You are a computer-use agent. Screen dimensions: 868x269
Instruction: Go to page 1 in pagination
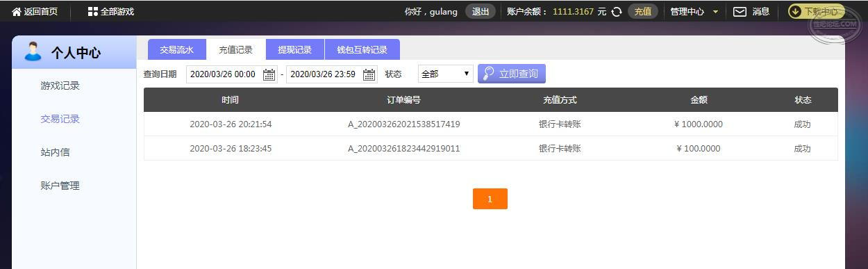coord(490,199)
